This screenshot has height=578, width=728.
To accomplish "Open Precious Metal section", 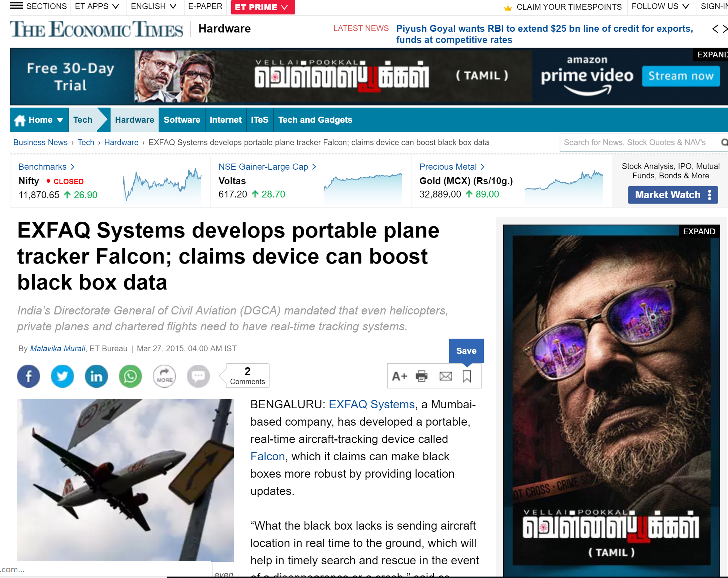I will (452, 167).
